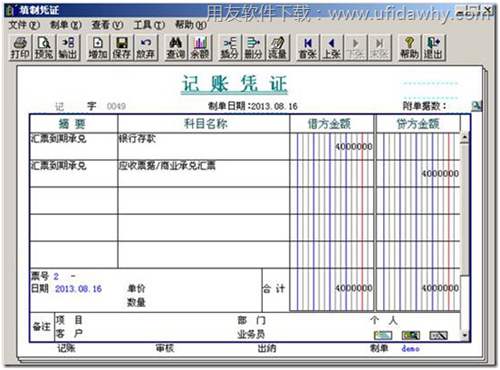This screenshot has height=370, width=500.
Task: Click 应收票据/商业承兑汇票 account cell
Action: point(204,173)
